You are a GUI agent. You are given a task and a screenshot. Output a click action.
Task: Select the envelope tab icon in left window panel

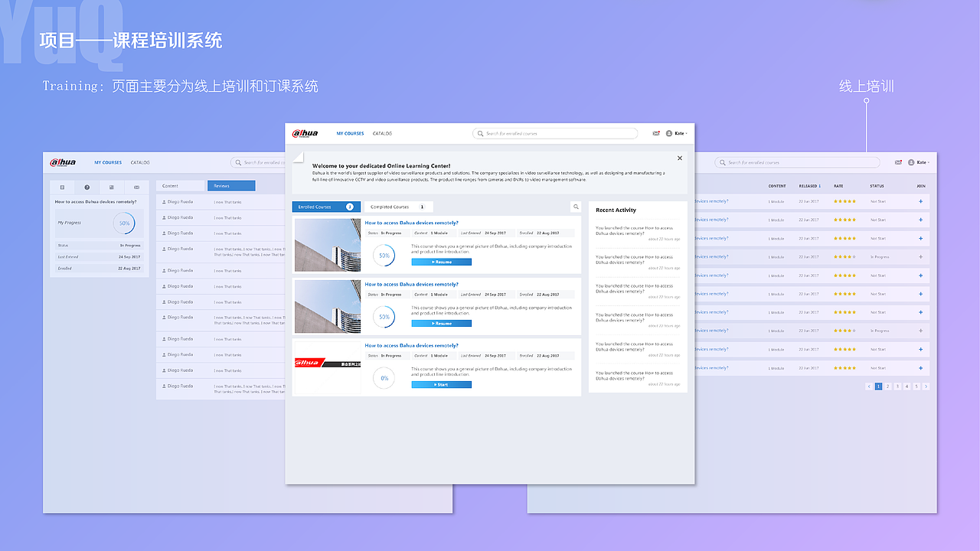[x=136, y=187]
